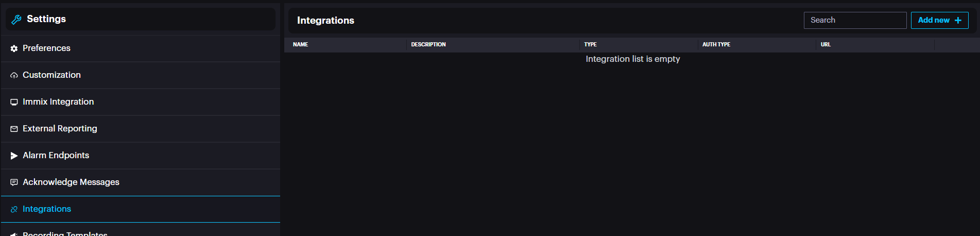Focus the Search input field
The width and height of the screenshot is (980, 236).
[855, 20]
